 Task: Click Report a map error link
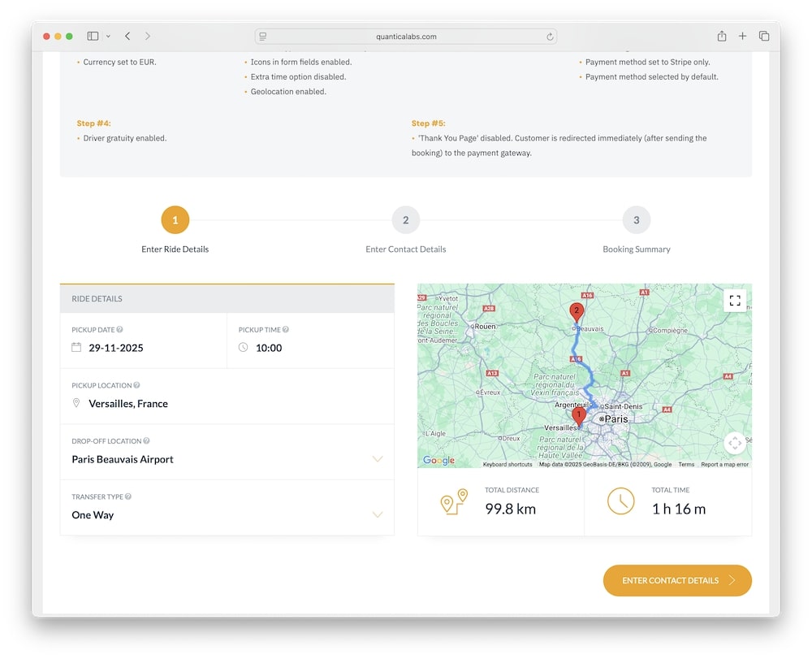(724, 465)
